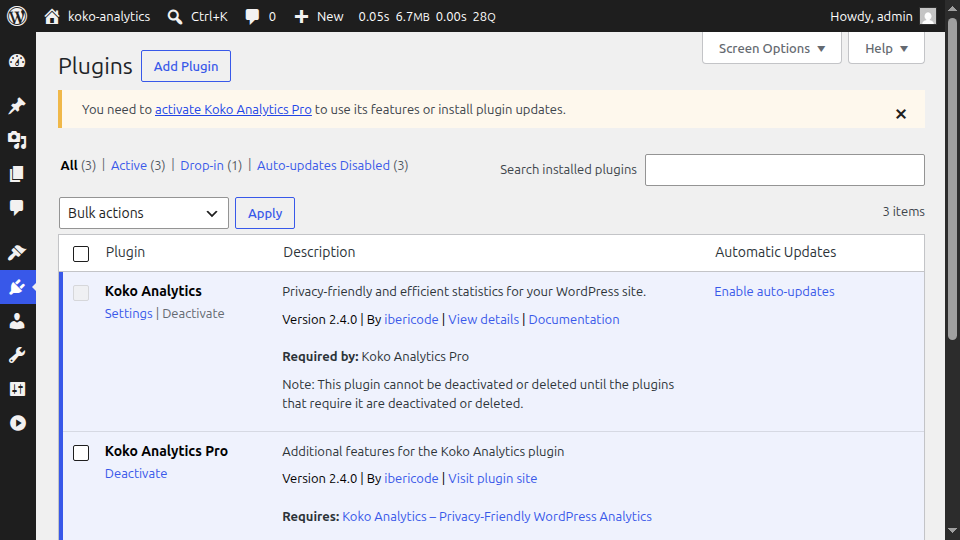Viewport: 960px width, 540px height.
Task: Open Posts pin icon in sidebar
Action: click(17, 106)
